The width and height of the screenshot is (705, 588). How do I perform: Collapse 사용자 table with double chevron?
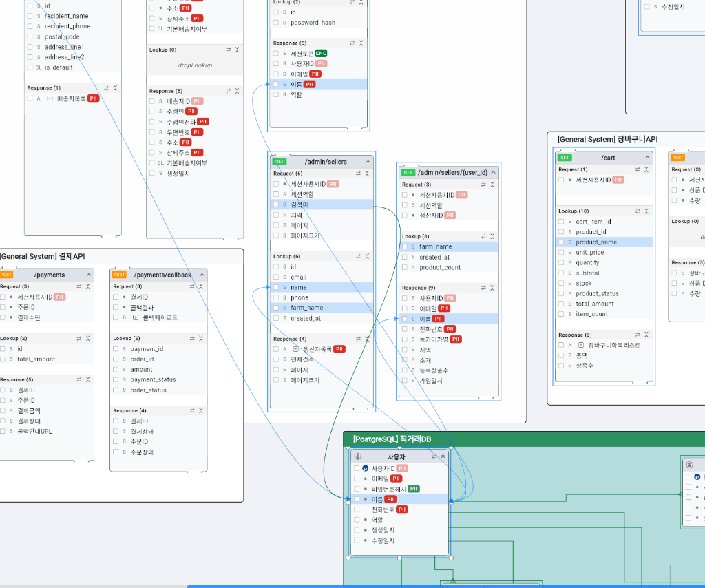[443, 456]
